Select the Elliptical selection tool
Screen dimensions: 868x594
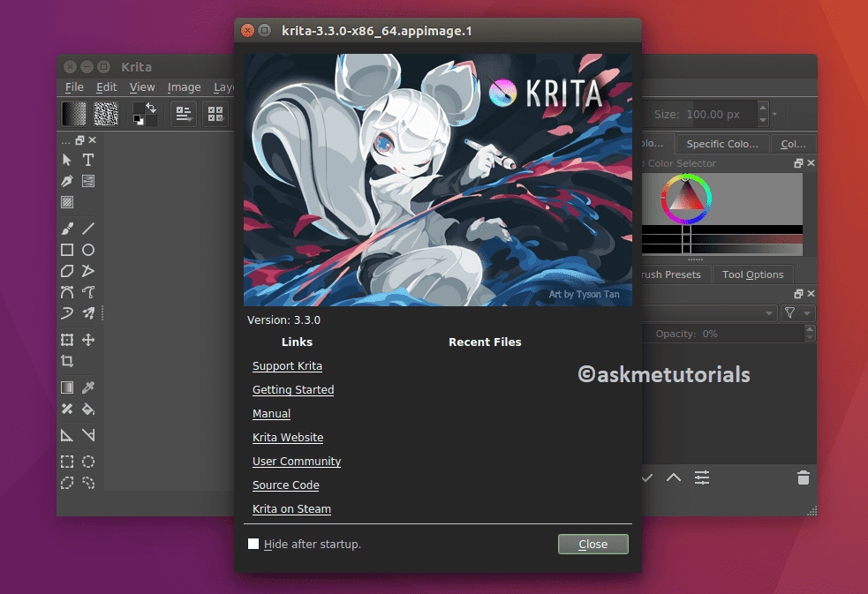[x=88, y=462]
